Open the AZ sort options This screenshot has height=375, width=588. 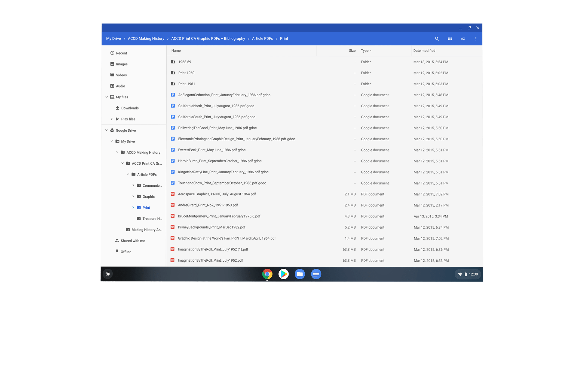point(463,39)
